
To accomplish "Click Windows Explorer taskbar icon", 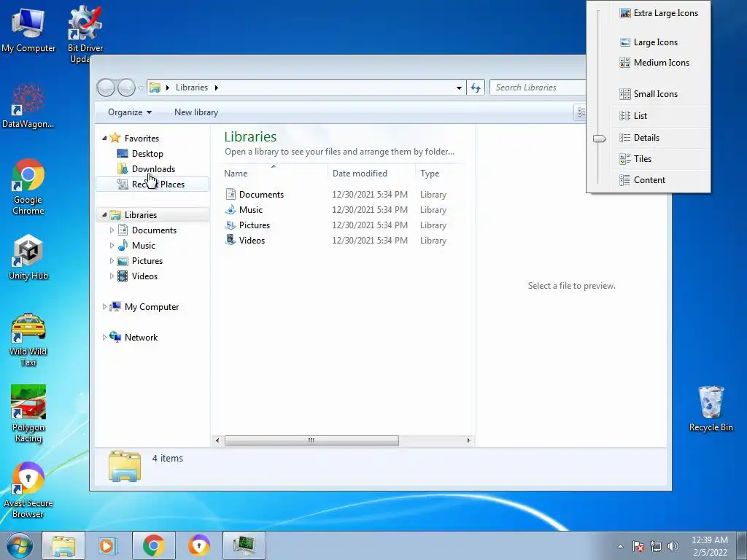I will [63, 545].
